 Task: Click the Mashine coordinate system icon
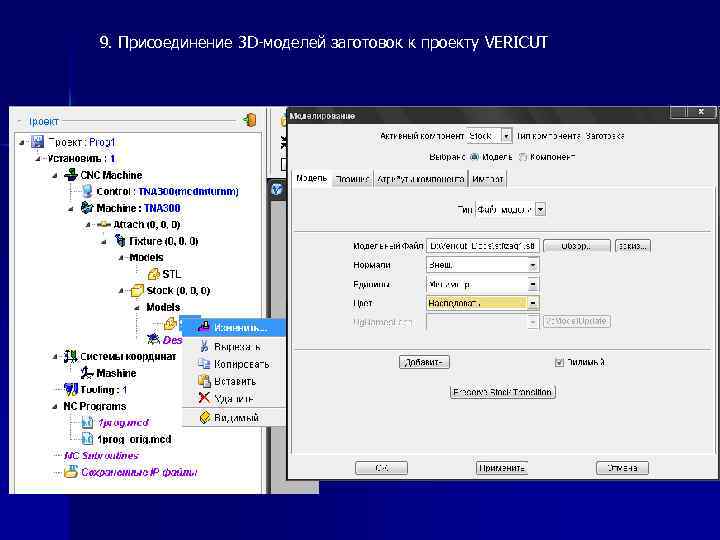coord(87,373)
